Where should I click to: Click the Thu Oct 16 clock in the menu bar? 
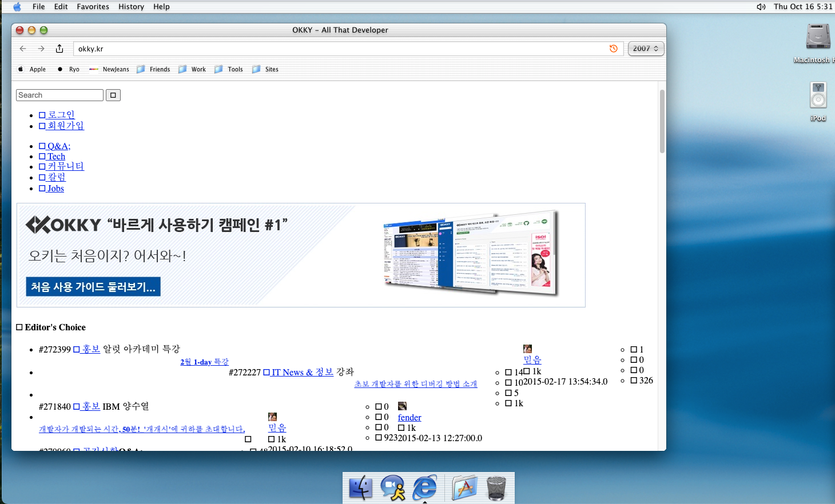804,7
